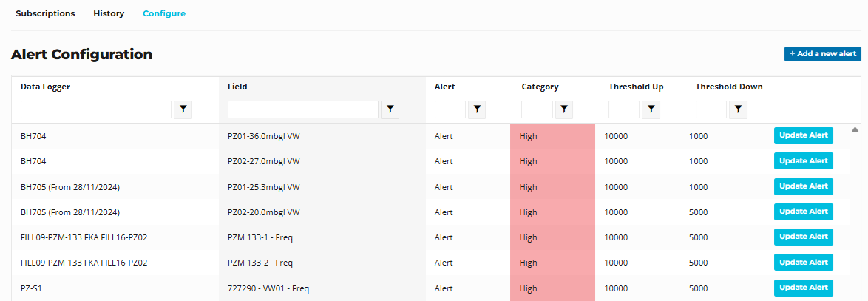Open the Alert column filter icon

pos(478,109)
